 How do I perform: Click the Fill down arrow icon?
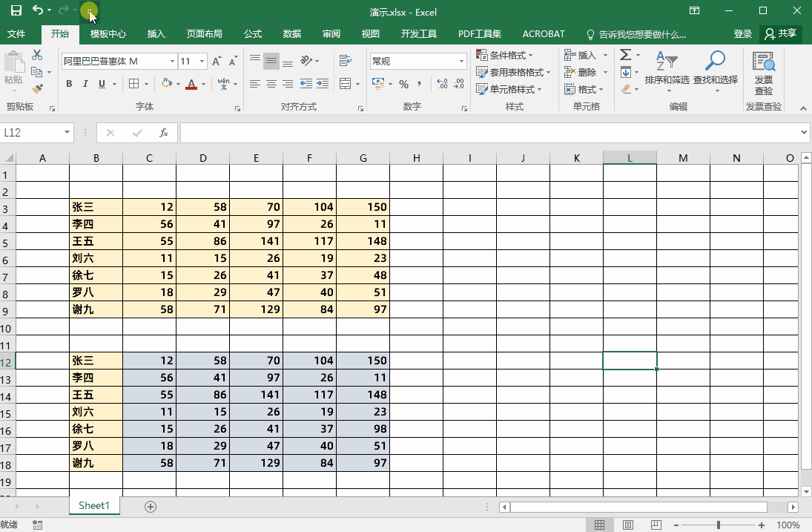[626, 72]
